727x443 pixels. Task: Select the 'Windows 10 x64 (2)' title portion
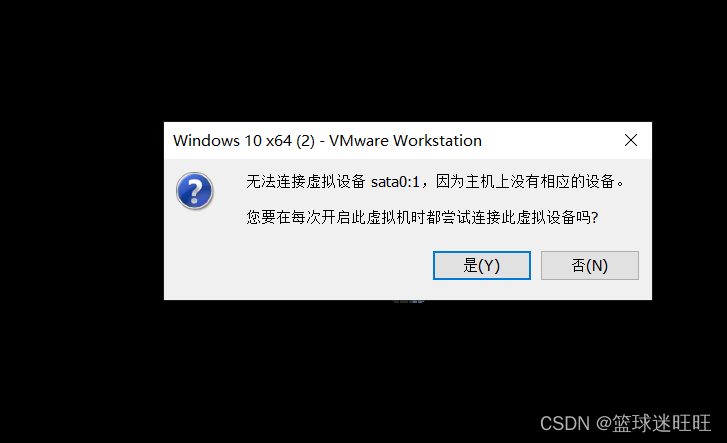(x=244, y=141)
